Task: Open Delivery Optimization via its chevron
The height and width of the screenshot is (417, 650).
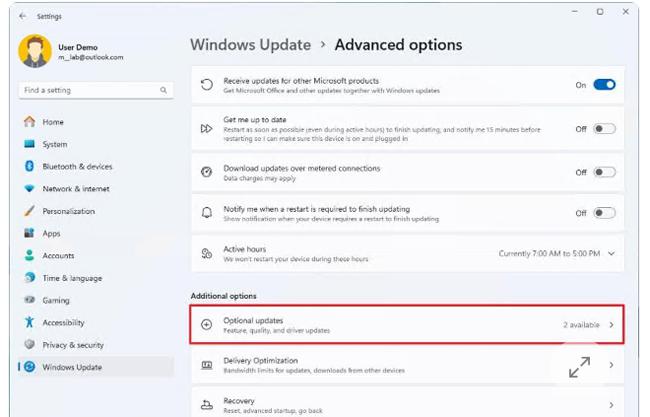Action: tap(611, 366)
